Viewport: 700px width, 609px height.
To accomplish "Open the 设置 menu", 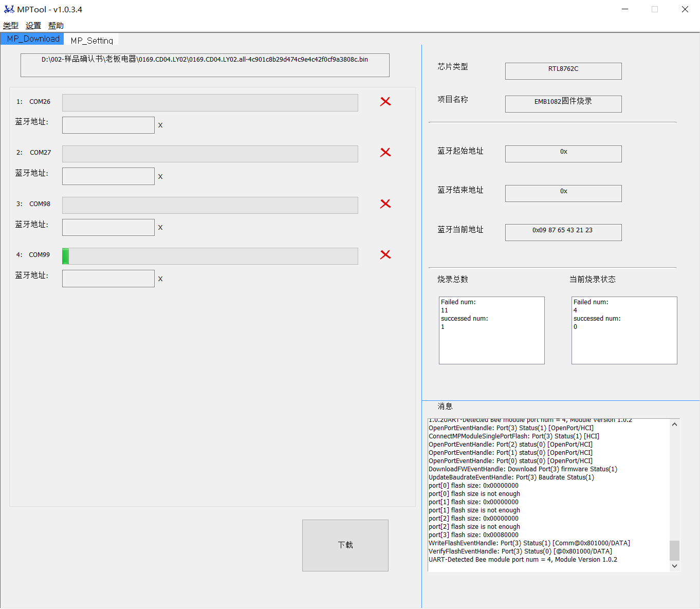I will (33, 26).
